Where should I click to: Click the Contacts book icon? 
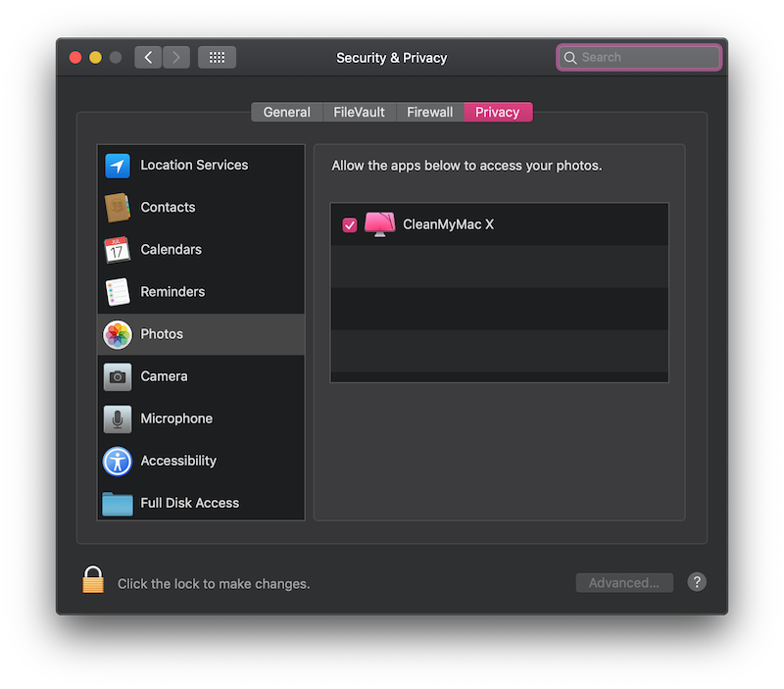[118, 208]
